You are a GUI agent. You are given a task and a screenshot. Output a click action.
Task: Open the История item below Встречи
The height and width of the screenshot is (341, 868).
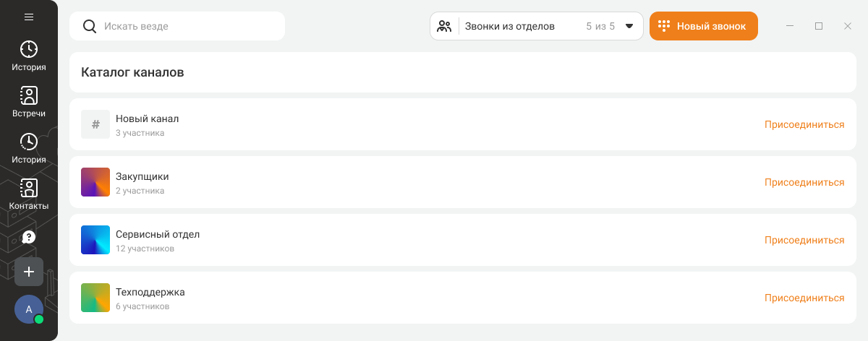pyautogui.click(x=29, y=149)
